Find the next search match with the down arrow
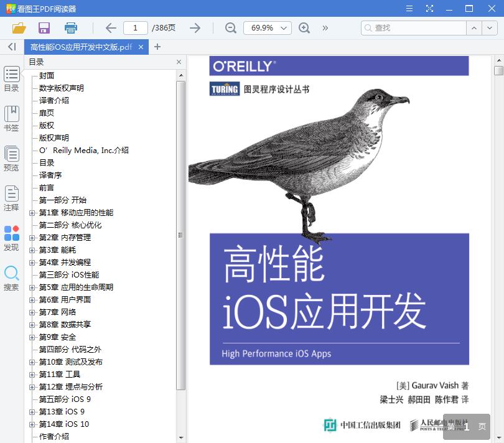The width and height of the screenshot is (504, 443). point(489,28)
